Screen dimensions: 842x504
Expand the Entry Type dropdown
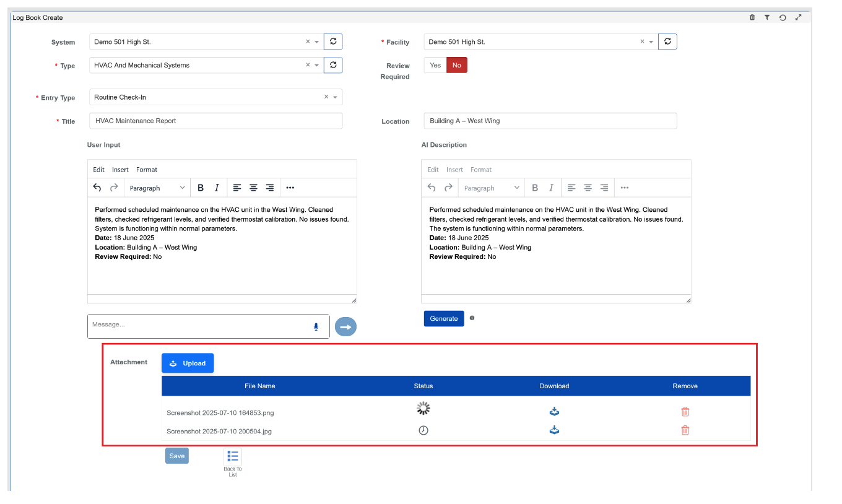336,97
